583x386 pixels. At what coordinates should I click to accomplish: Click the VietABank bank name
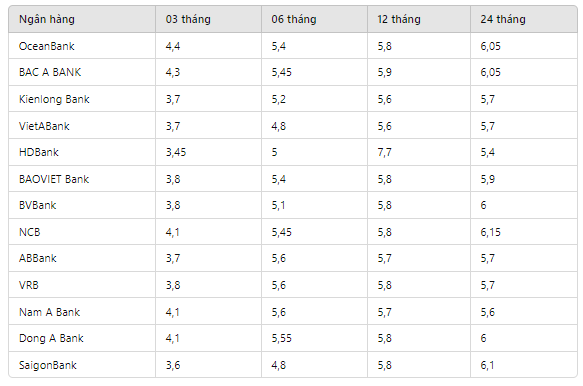[x=44, y=126]
